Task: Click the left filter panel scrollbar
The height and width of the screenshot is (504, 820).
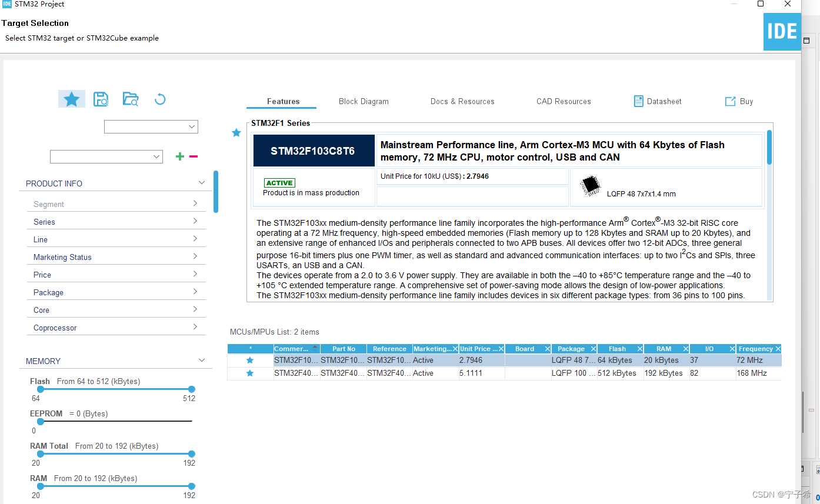Action: point(216,192)
